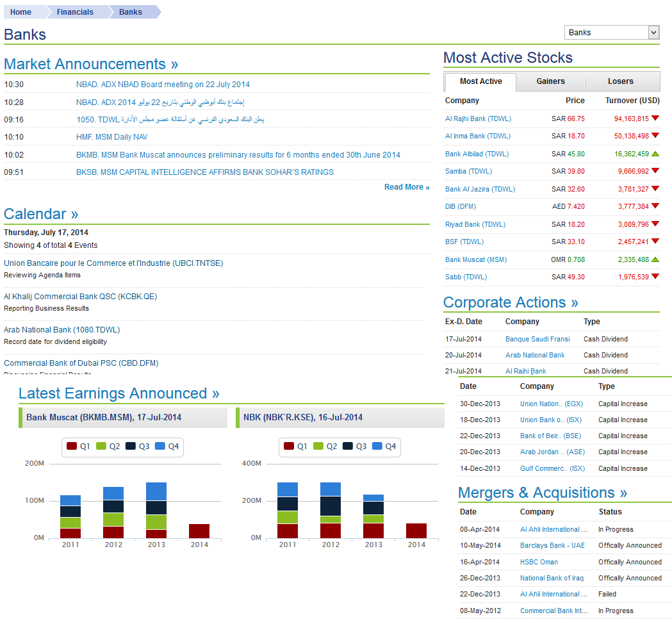672x624 pixels.
Task: Open Al Inma Bank (TDWL) stock
Action: [478, 136]
